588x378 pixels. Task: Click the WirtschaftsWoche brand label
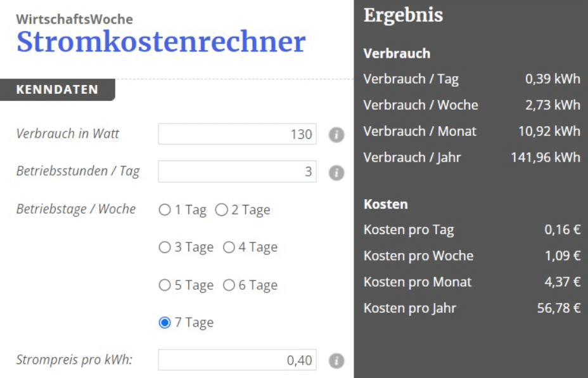[74, 19]
